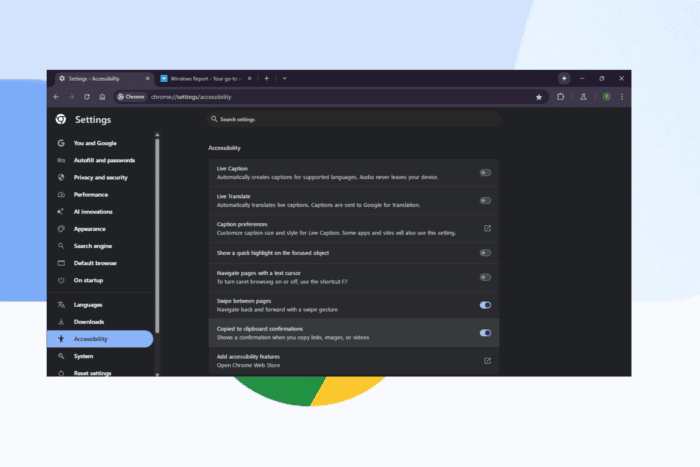Open Add accessibility features external link icon
Screen dimensions: 700x467
pyautogui.click(x=488, y=361)
